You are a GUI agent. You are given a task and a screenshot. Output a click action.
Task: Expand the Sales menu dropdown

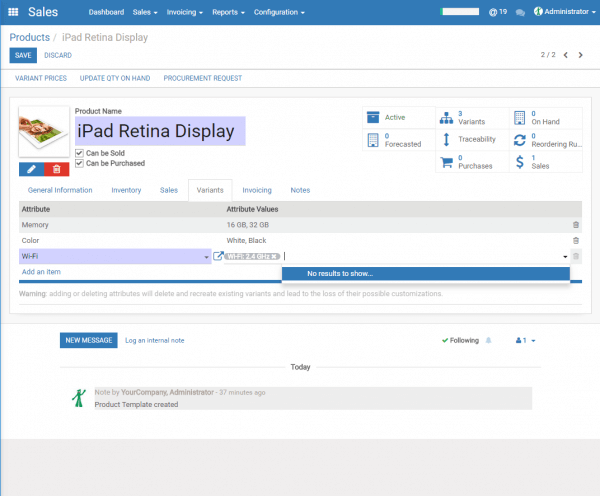pos(145,12)
